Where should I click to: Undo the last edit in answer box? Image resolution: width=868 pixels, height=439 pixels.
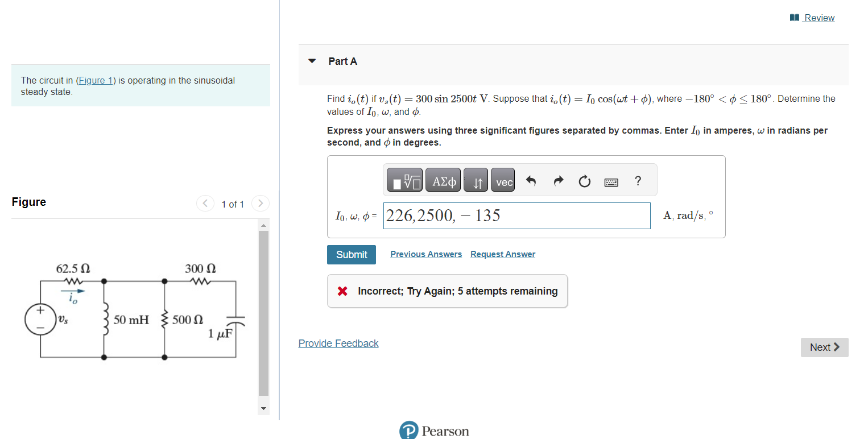531,181
